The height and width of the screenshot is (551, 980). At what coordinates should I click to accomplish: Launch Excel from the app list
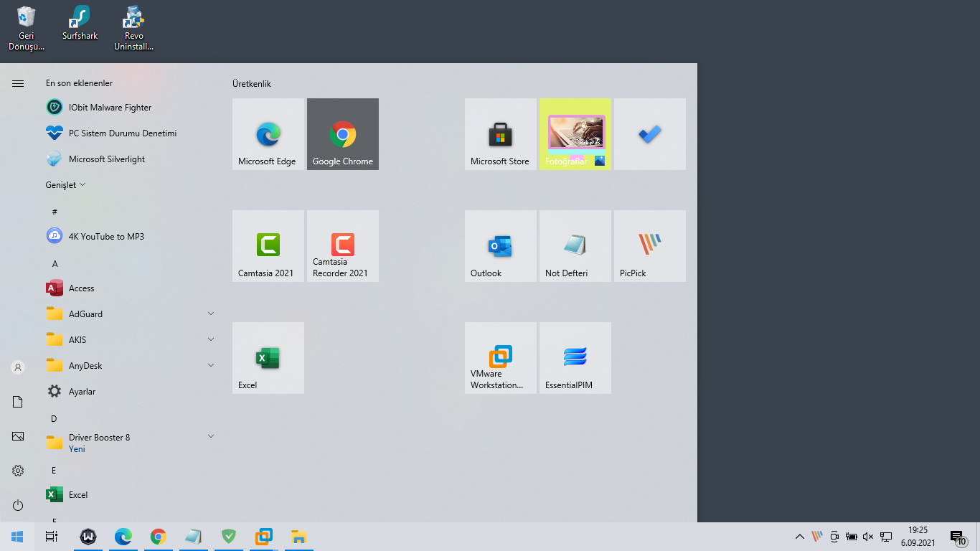131,495
